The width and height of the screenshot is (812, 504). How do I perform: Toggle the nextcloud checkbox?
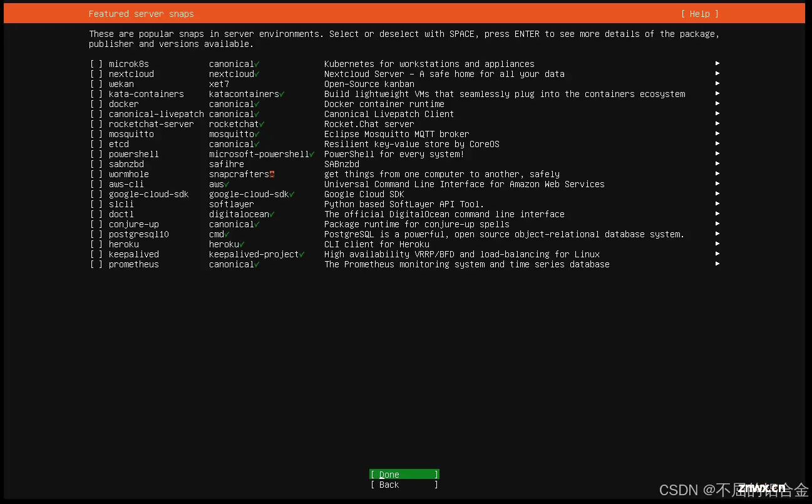96,74
